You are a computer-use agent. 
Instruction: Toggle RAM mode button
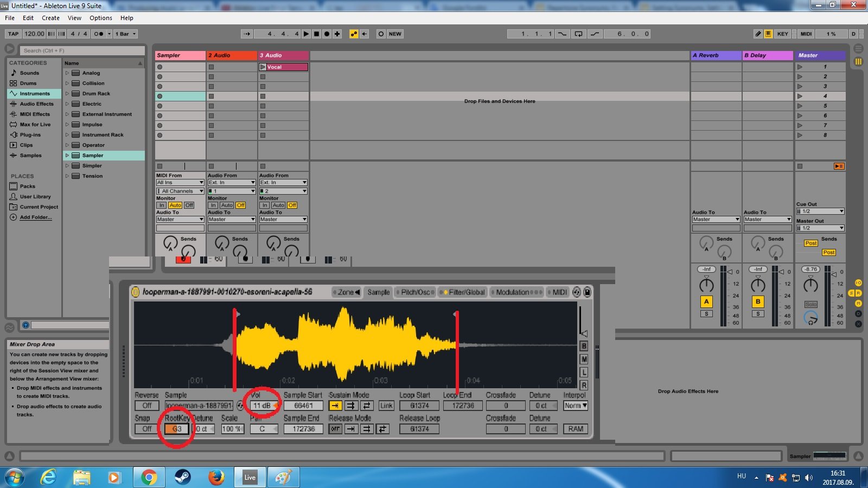pyautogui.click(x=576, y=429)
